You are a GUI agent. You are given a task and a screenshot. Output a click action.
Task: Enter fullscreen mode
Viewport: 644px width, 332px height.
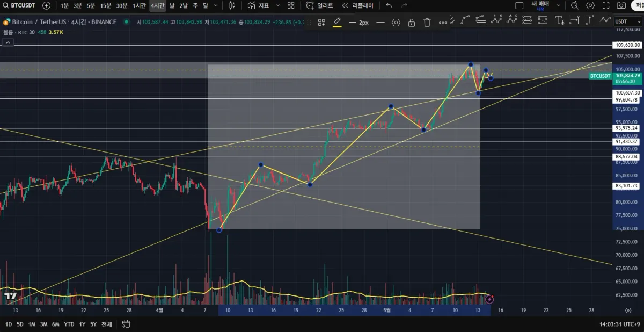pos(606,5)
